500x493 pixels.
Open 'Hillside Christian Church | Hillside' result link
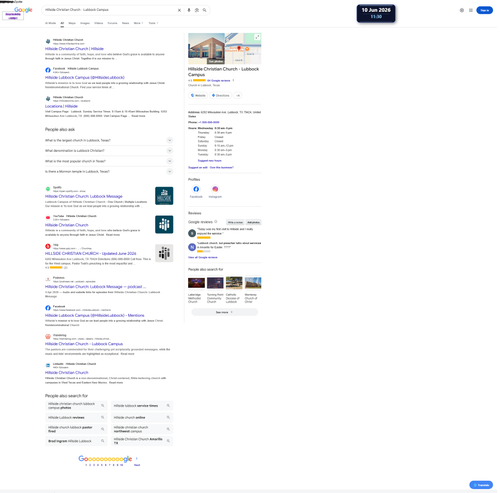point(74,49)
